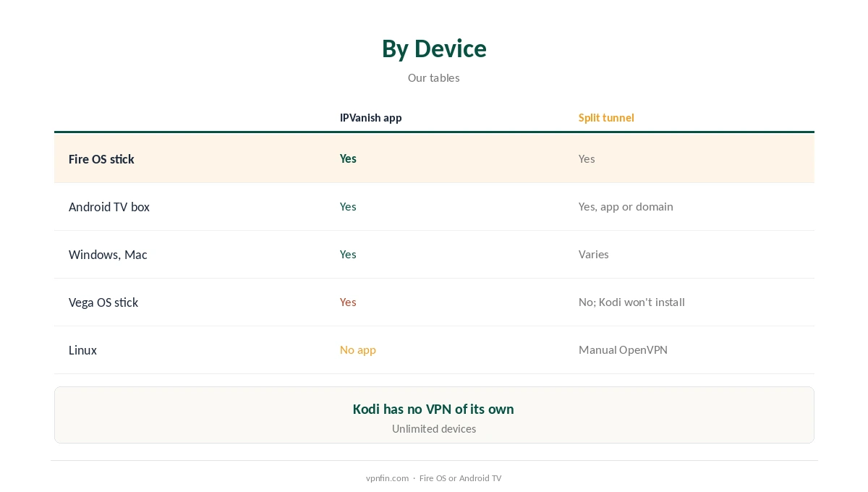
Task: Click the 'No; Kodi won't install' cell
Action: 631,302
